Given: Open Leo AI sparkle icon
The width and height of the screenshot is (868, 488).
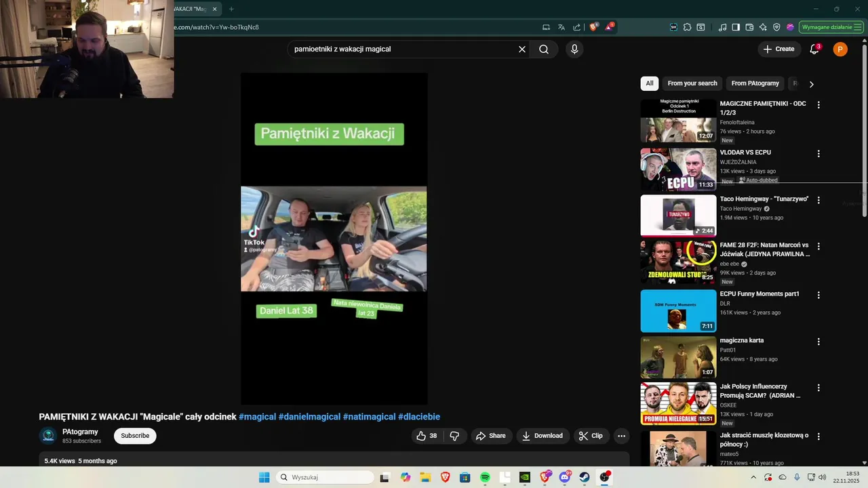Looking at the screenshot, I should 763,27.
